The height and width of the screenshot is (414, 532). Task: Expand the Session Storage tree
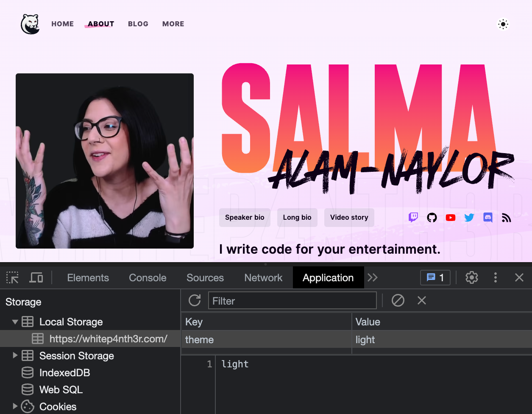[x=15, y=355]
